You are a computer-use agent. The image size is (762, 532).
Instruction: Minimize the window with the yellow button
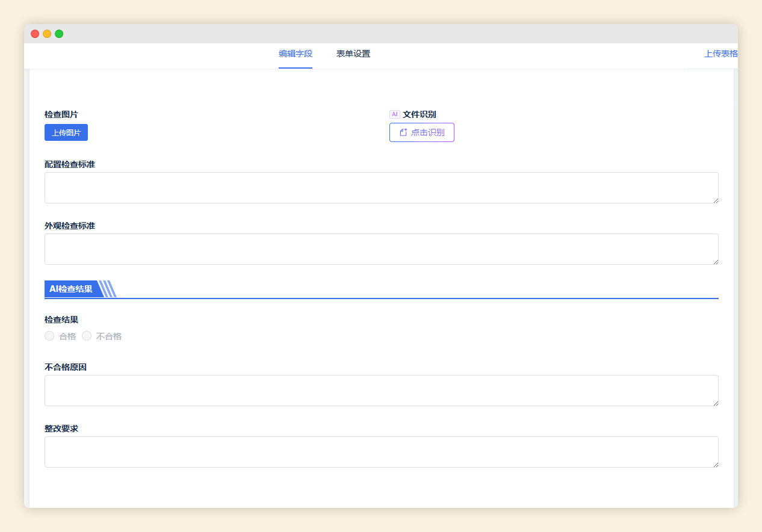47,34
